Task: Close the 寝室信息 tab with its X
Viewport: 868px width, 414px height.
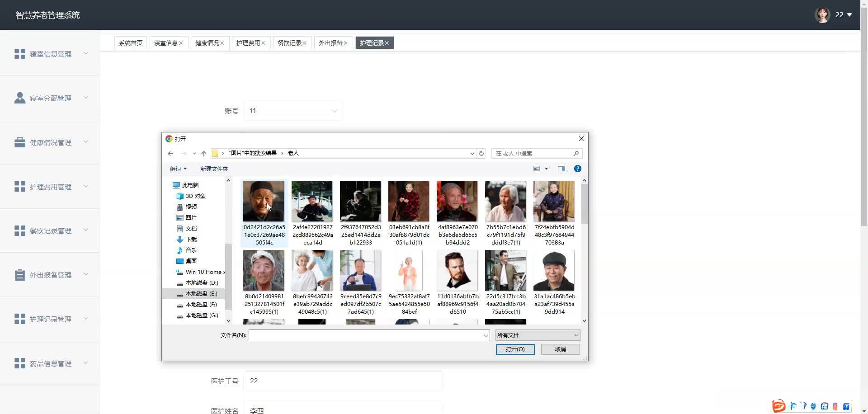Action: tap(181, 43)
